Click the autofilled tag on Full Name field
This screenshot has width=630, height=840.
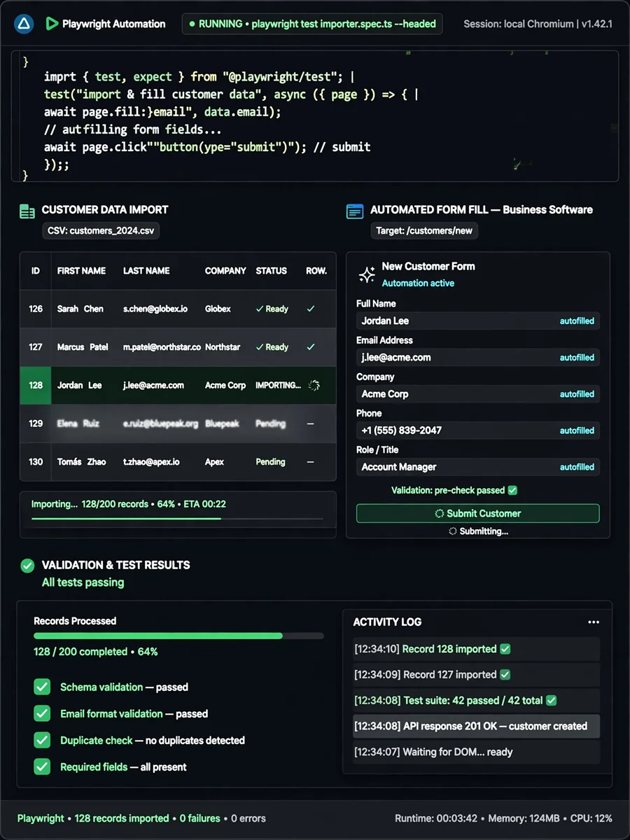pos(577,321)
